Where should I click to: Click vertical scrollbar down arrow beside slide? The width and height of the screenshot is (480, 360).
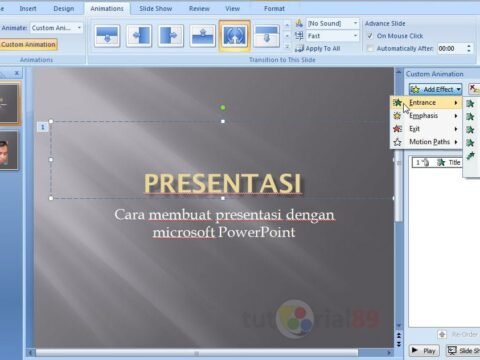[398, 325]
